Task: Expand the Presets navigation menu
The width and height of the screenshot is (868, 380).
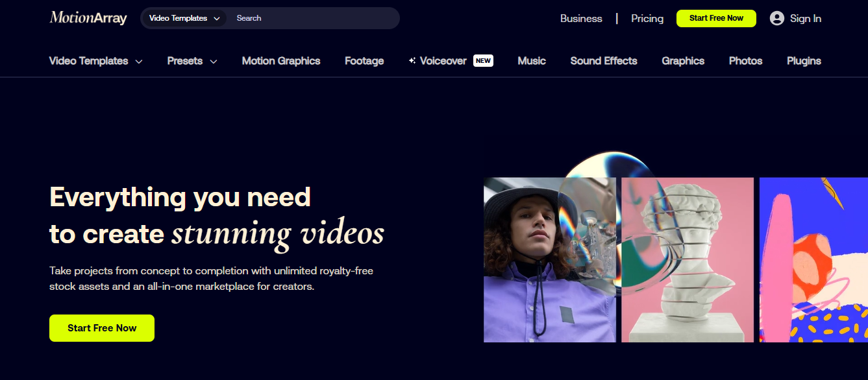Action: 191,60
